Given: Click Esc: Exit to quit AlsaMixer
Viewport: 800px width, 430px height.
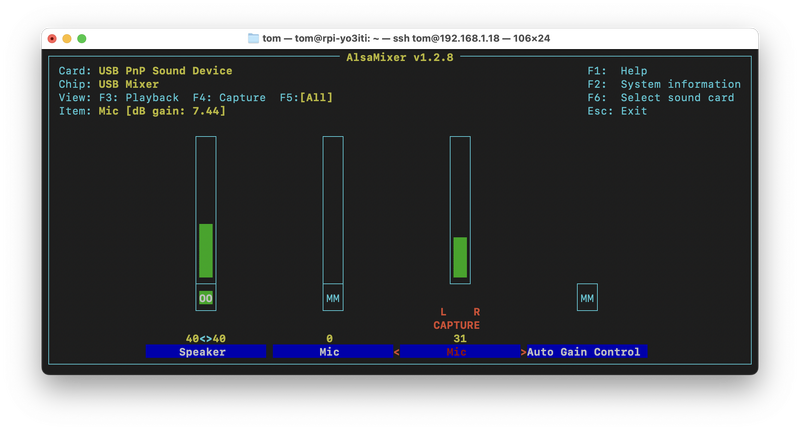Looking at the screenshot, I should click(x=618, y=111).
